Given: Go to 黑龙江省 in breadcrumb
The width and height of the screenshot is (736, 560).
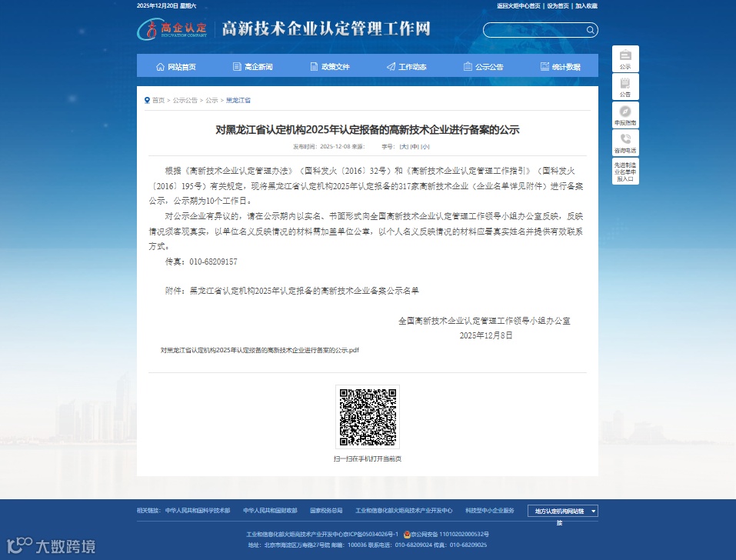Looking at the screenshot, I should coord(238,100).
